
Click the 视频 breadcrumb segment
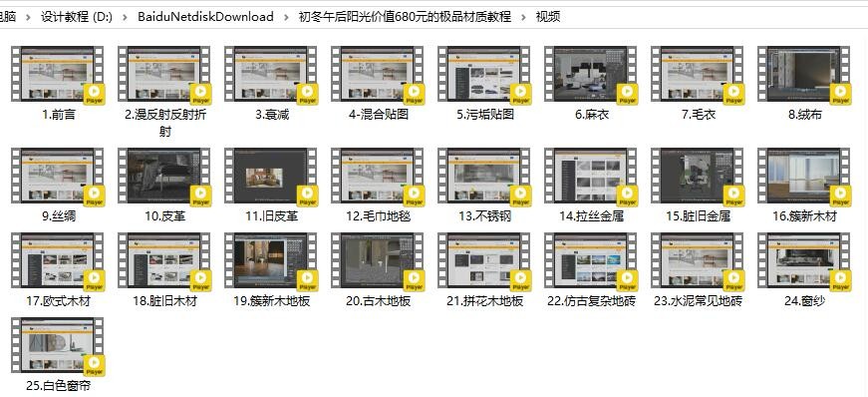pyautogui.click(x=548, y=17)
